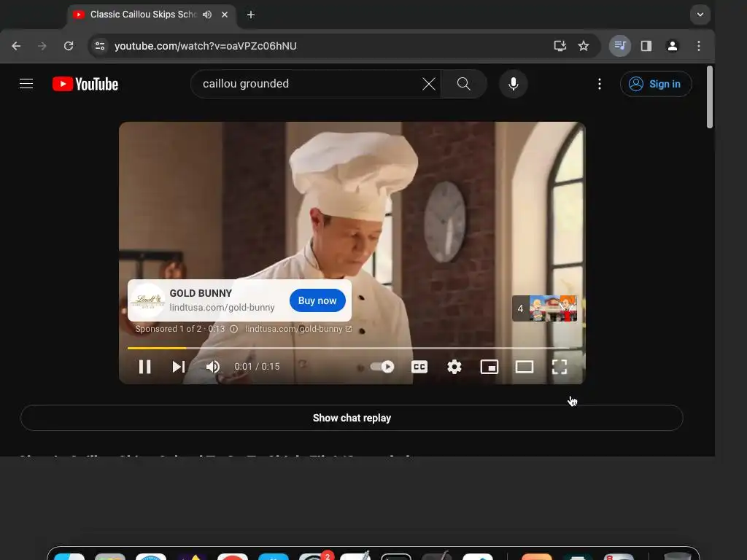
Task: Open the GOLD BUNNY ad card title
Action: click(x=201, y=293)
